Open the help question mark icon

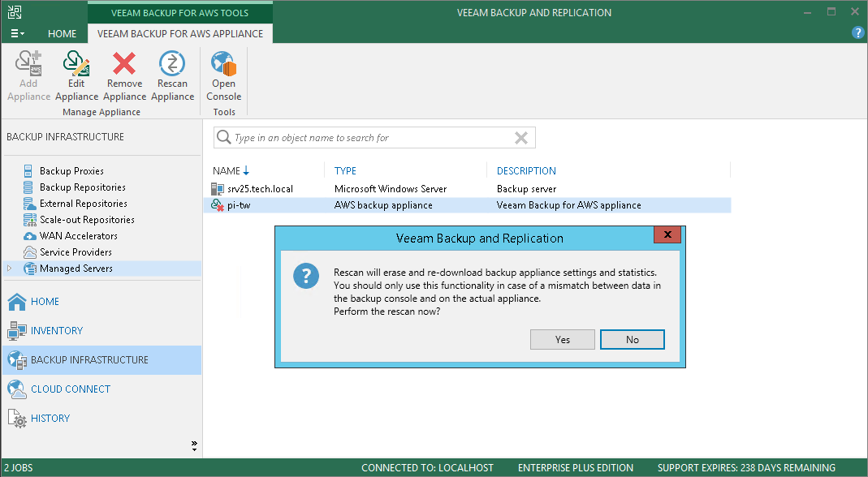[857, 33]
